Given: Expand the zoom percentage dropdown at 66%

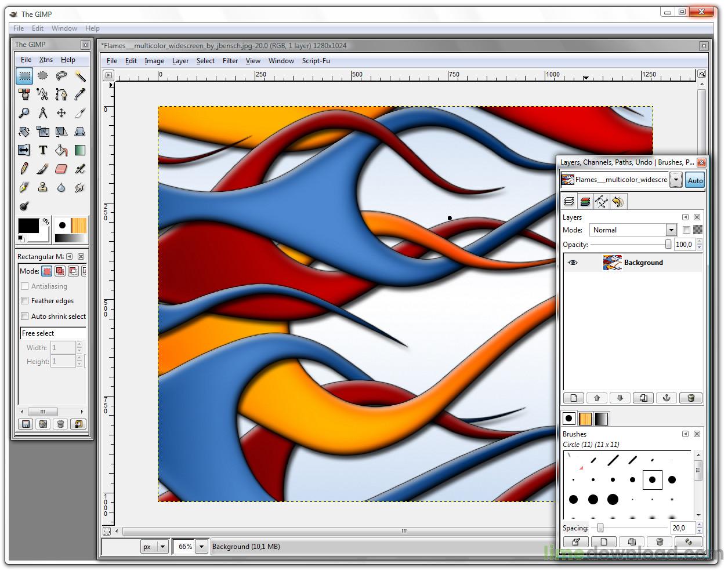Looking at the screenshot, I should [201, 547].
